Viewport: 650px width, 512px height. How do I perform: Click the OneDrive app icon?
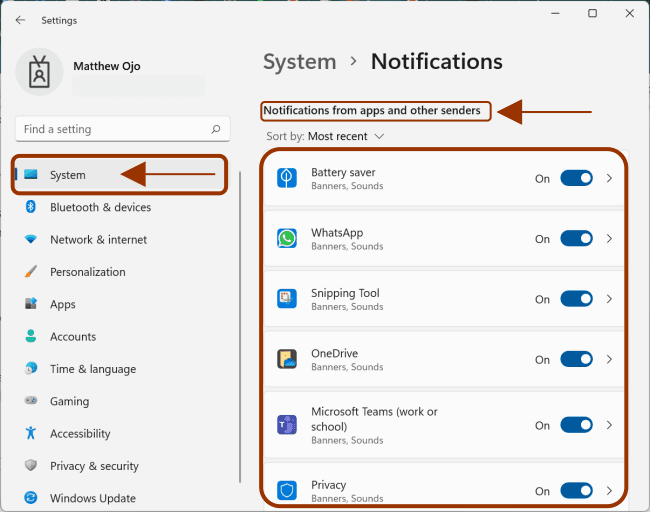pyautogui.click(x=287, y=359)
